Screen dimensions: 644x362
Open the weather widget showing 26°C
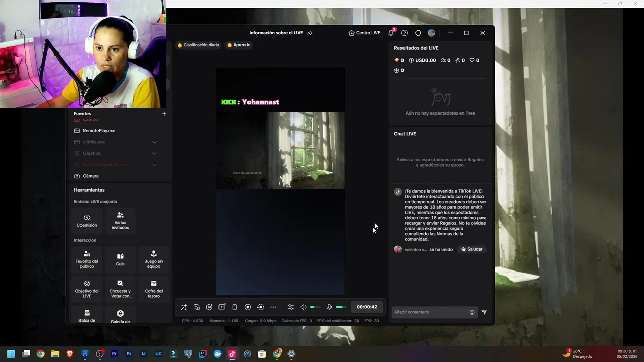click(578, 354)
